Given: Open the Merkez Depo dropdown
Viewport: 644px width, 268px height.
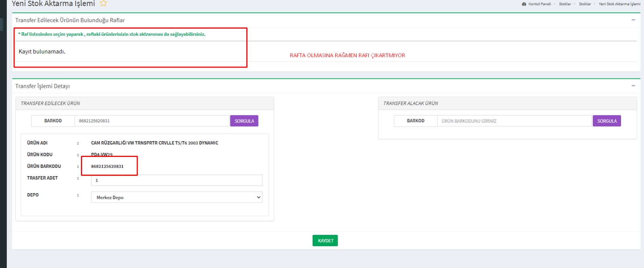Looking at the screenshot, I should (x=177, y=197).
